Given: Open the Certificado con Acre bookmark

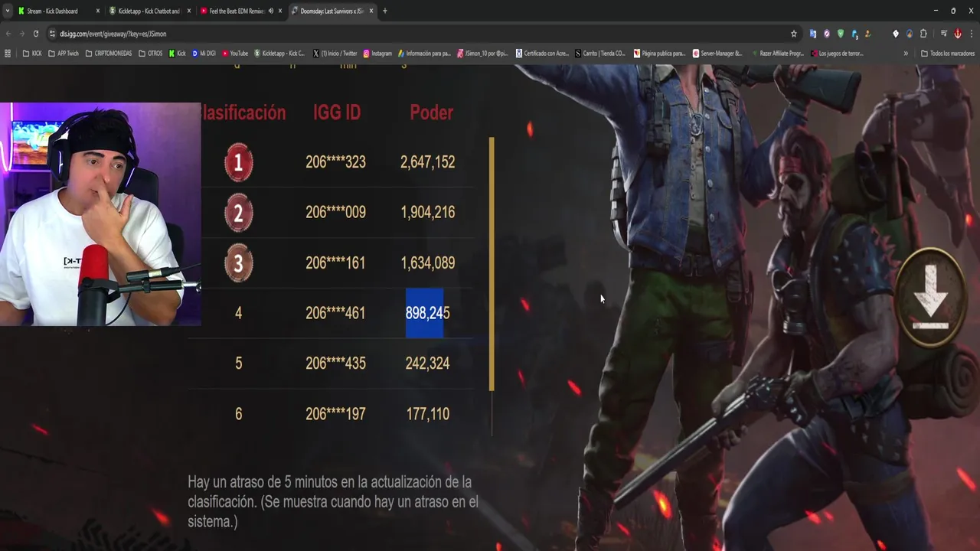Looking at the screenshot, I should pos(542,54).
